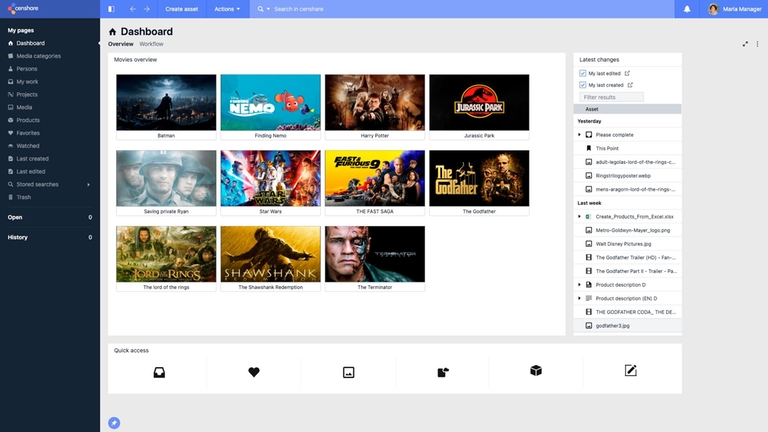Open product box quick access icon

coord(536,370)
